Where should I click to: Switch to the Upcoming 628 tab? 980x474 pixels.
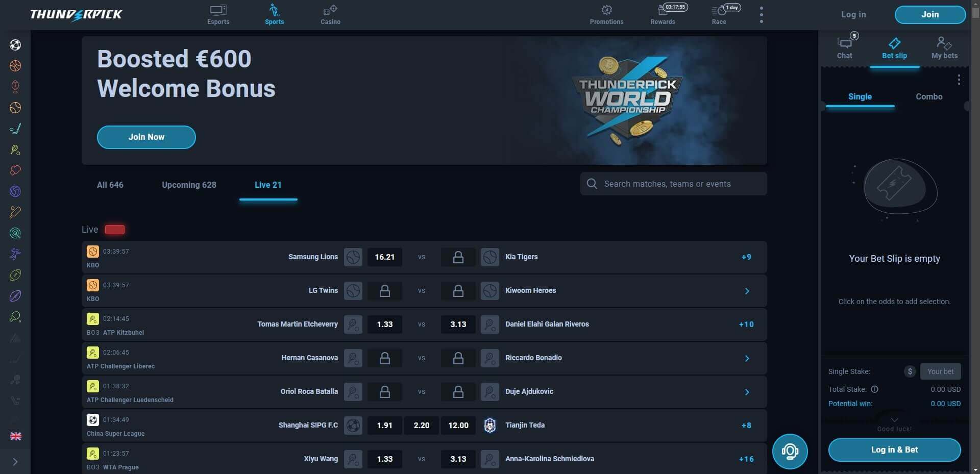[189, 185]
